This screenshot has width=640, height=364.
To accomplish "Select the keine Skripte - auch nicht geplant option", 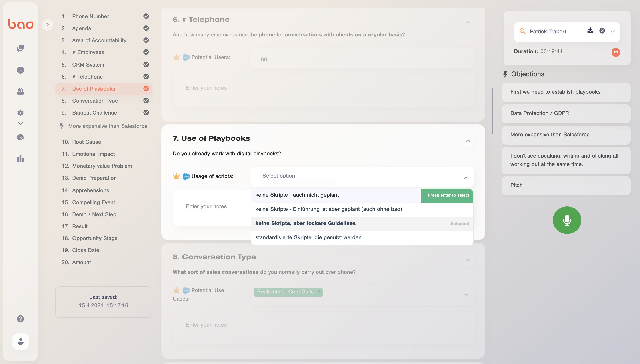I will click(297, 195).
